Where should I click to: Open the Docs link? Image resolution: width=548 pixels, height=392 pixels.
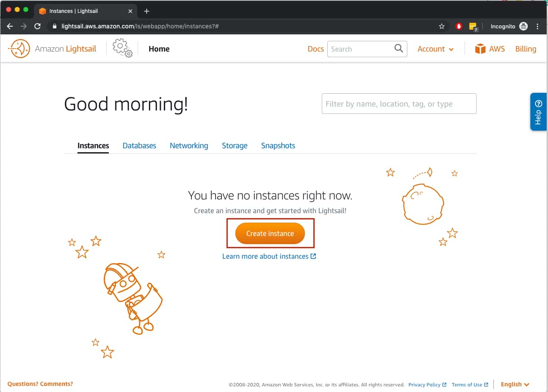tap(316, 49)
